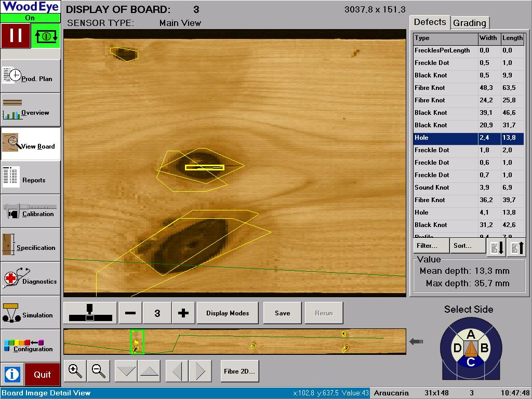
Task: Zoom out with the magnifier minus icon
Action: click(98, 371)
